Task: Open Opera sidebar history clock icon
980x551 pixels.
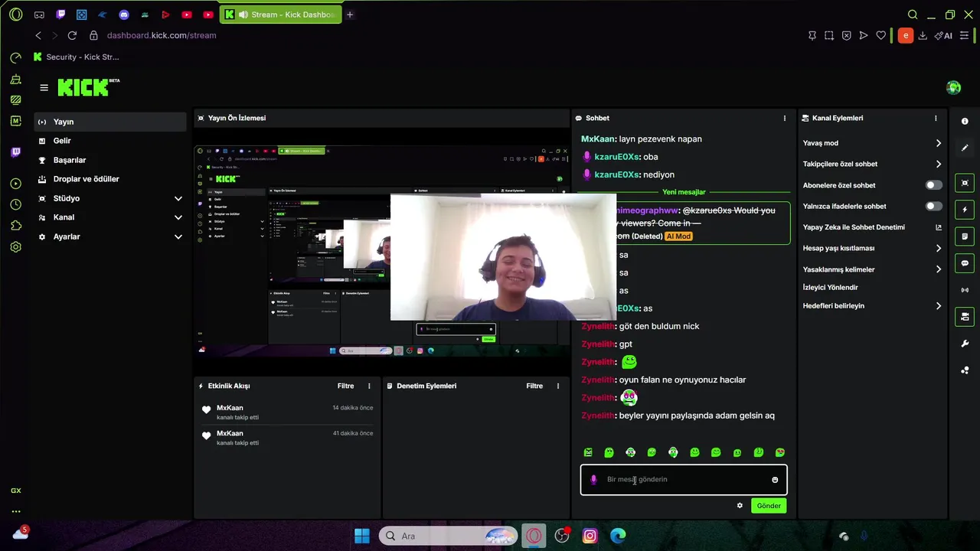Action: pyautogui.click(x=16, y=204)
